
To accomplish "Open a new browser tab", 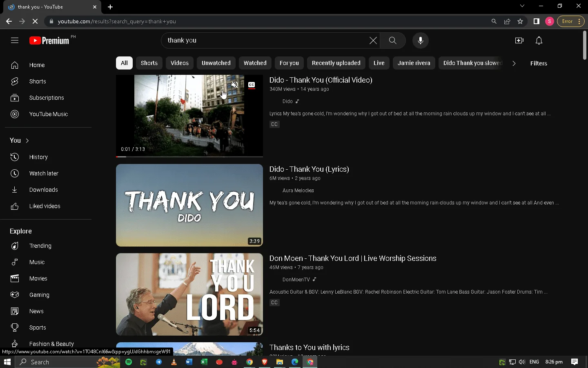I will click(x=110, y=7).
